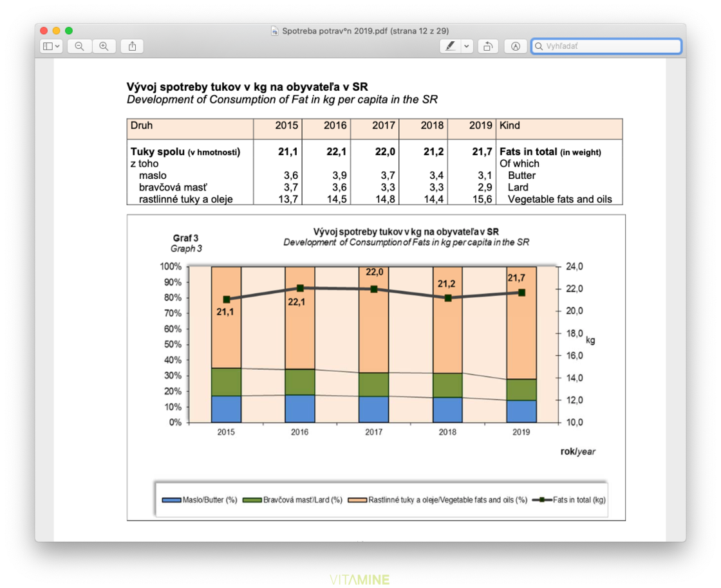721x588 pixels.
Task: Click the 21,7 data label on chart
Action: coord(516,278)
